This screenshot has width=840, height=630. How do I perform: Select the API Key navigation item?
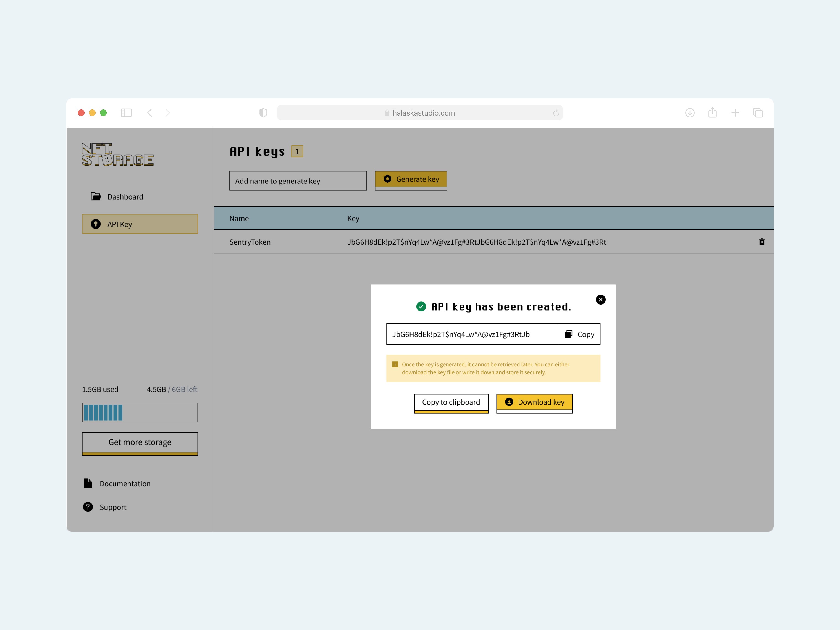140,224
